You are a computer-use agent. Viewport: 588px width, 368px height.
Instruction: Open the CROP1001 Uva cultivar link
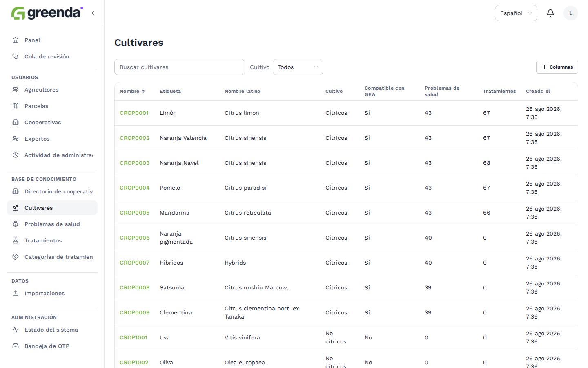coord(134,337)
